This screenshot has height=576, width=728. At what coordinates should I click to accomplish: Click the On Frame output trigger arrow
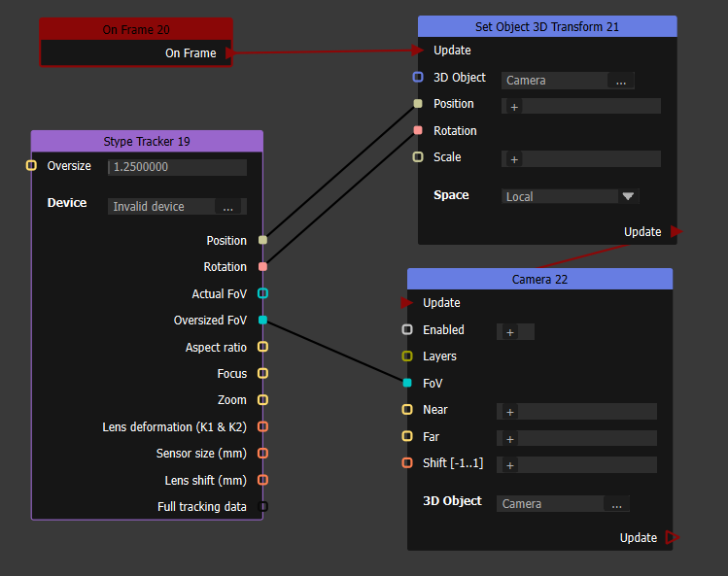point(228,53)
